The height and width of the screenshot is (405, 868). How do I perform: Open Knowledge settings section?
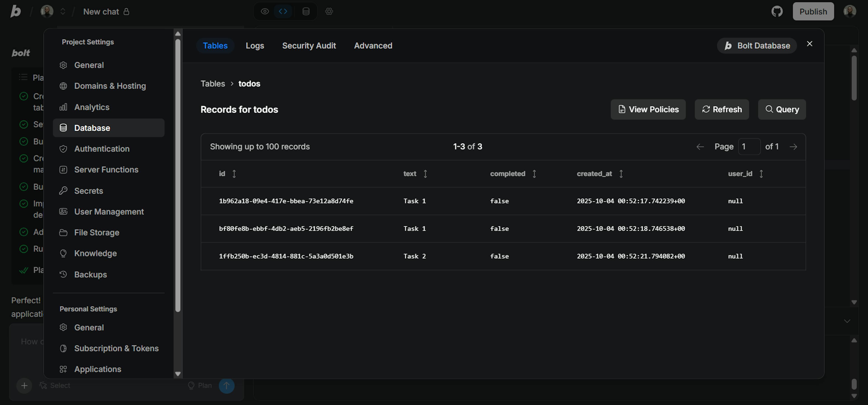(x=95, y=254)
